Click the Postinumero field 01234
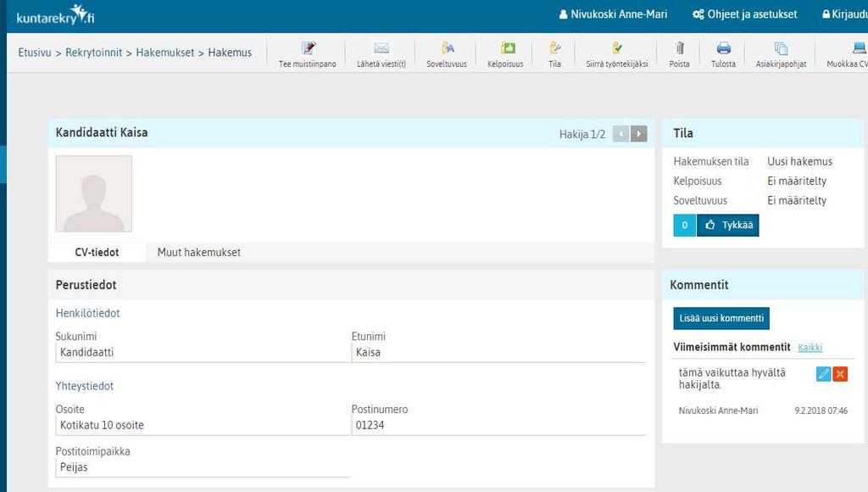Screen dimensions: 868x492 (498, 426)
